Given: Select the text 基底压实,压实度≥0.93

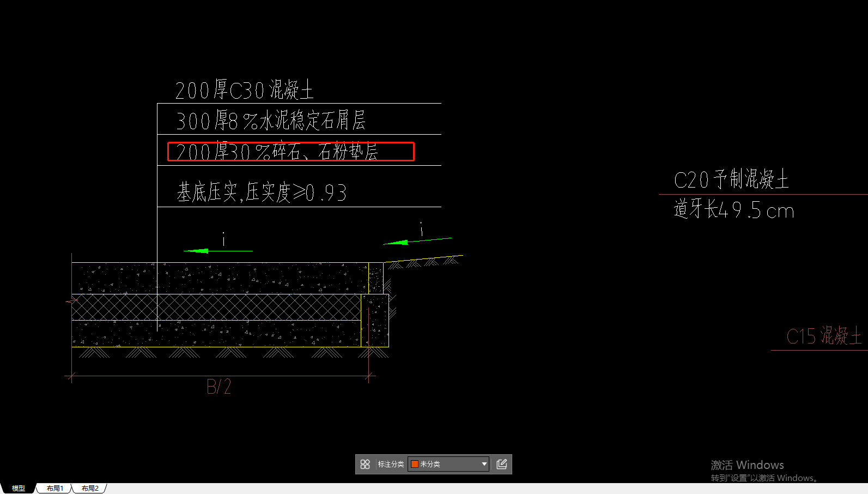Looking at the screenshot, I should (262, 192).
